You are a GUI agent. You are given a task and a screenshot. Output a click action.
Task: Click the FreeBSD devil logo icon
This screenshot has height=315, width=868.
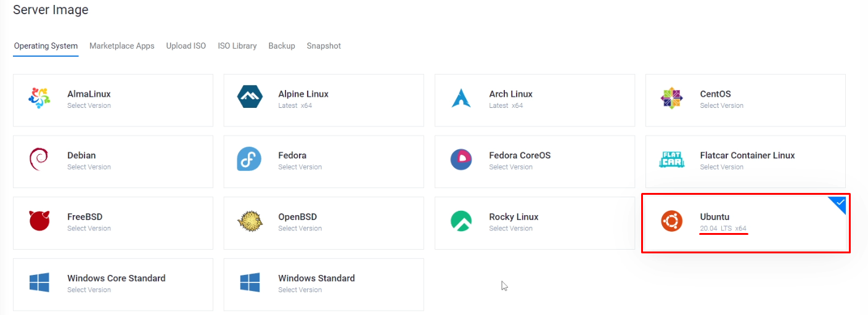click(39, 221)
